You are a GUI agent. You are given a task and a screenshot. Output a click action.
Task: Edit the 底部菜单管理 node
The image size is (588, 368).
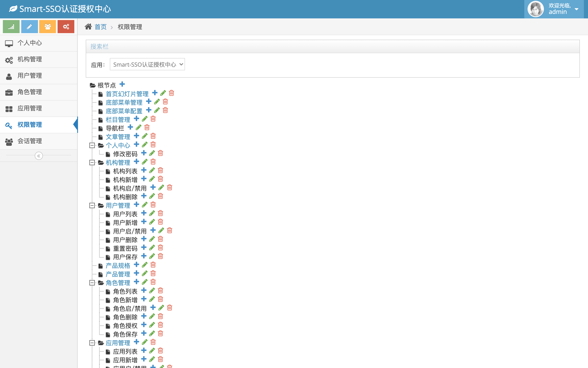(x=157, y=101)
